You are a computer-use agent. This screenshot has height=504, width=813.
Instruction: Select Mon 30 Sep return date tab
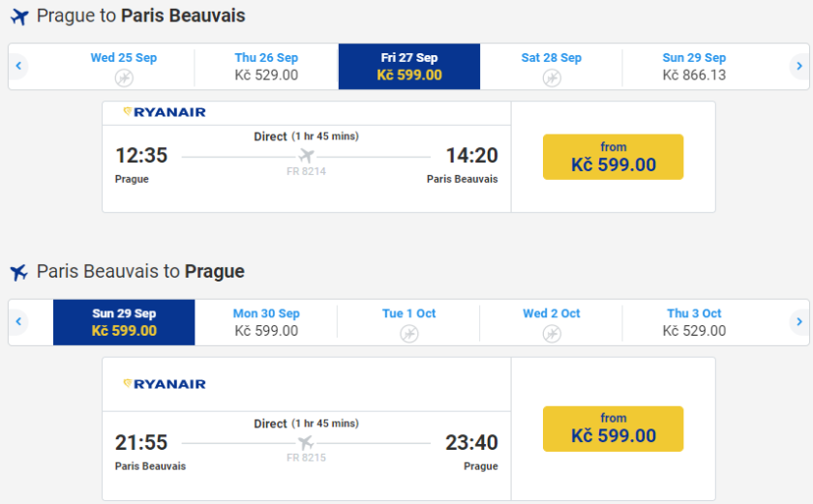(266, 322)
